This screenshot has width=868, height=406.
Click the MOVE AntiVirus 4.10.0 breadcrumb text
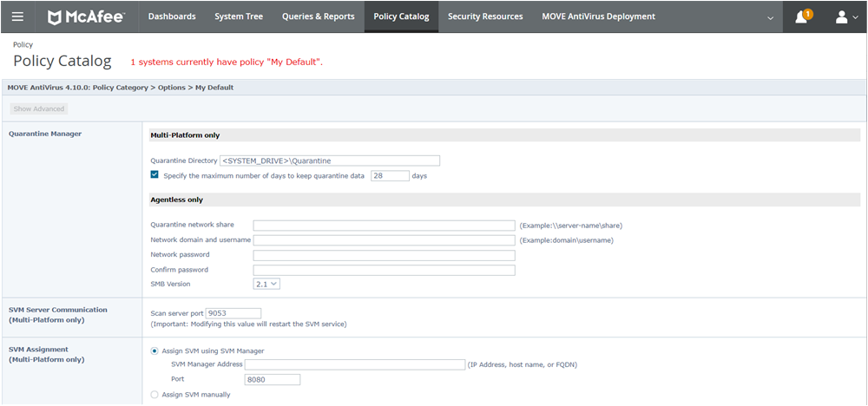tap(120, 88)
